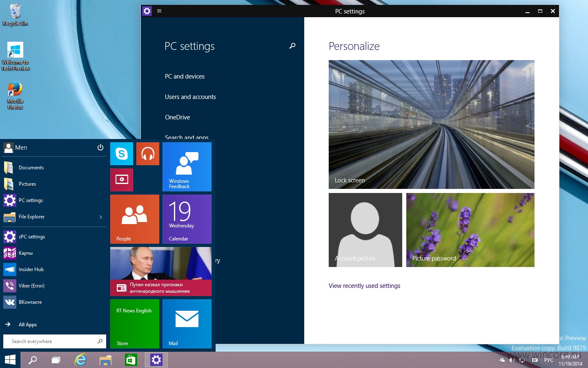Select OneDrive category

pyautogui.click(x=177, y=117)
